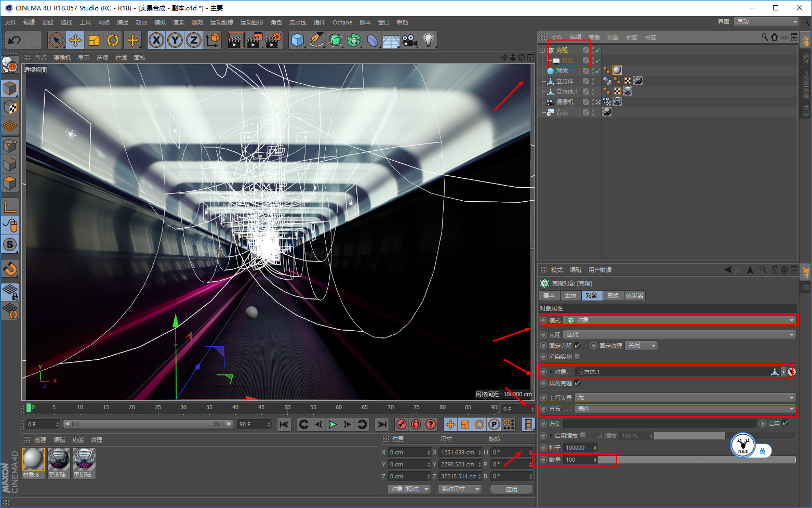Select the Move tool
This screenshot has width=812, height=508.
(x=75, y=40)
